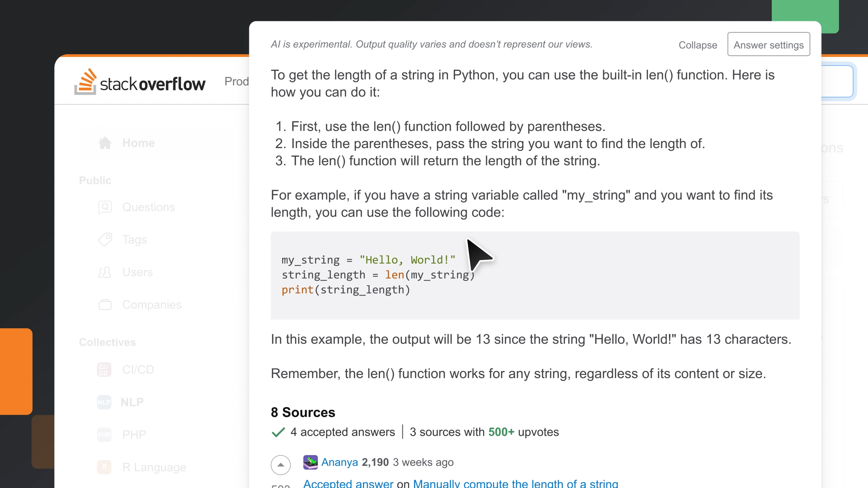Click the NLP collective badge icon
The image size is (868, 488).
tap(104, 402)
